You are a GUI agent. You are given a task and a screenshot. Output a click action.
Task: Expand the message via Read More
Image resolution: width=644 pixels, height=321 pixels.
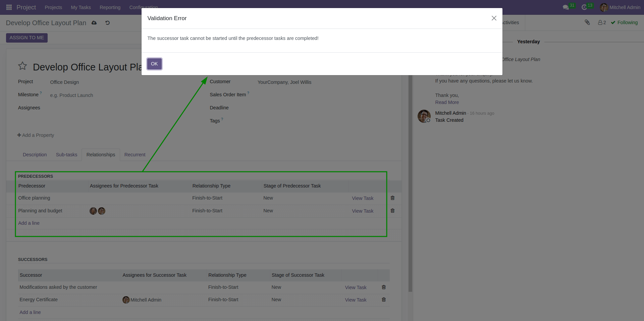(x=447, y=102)
